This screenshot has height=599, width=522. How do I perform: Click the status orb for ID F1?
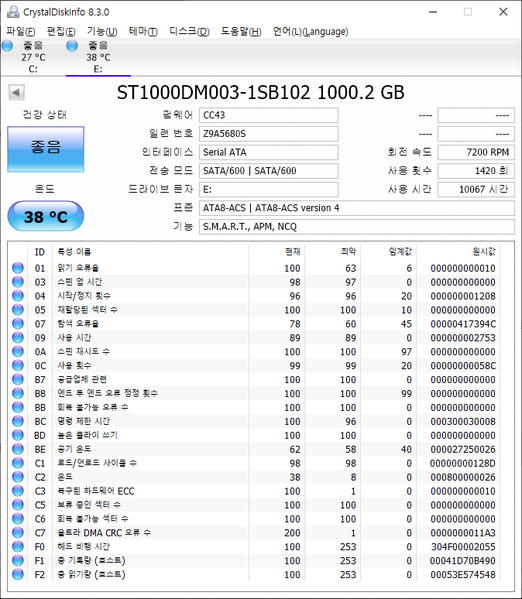[x=18, y=560]
